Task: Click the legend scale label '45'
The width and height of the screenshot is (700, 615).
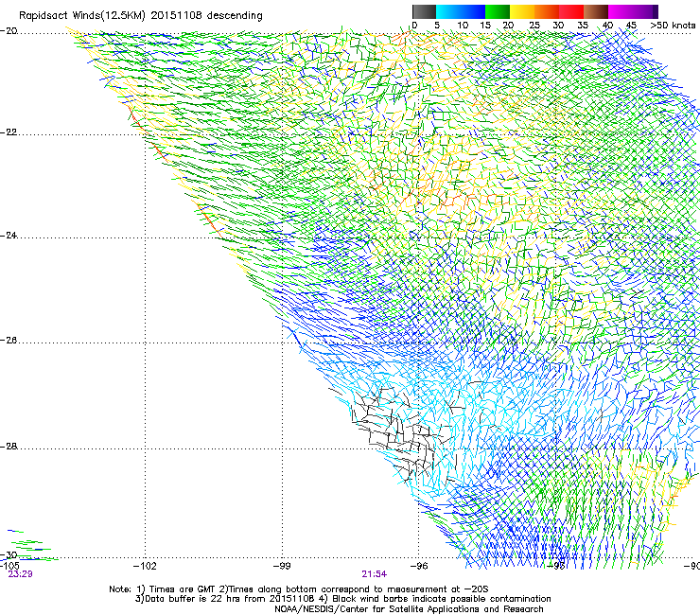Action: coord(631,26)
